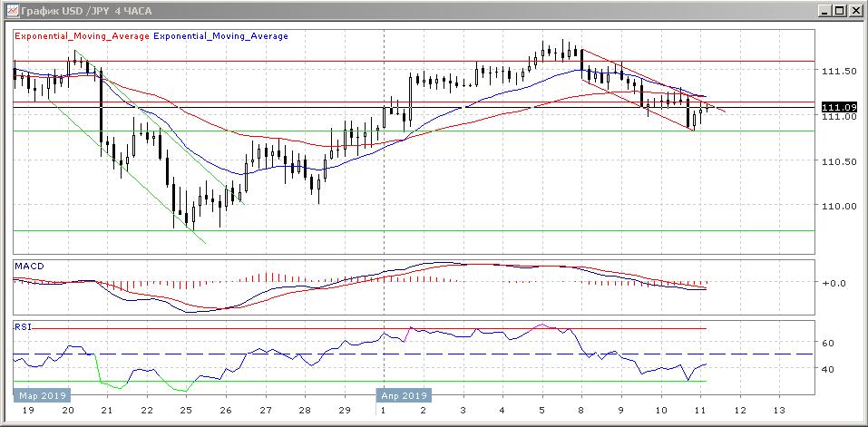Maximize the USD/JPY chart window
This screenshot has height=427, width=868.
click(x=838, y=11)
